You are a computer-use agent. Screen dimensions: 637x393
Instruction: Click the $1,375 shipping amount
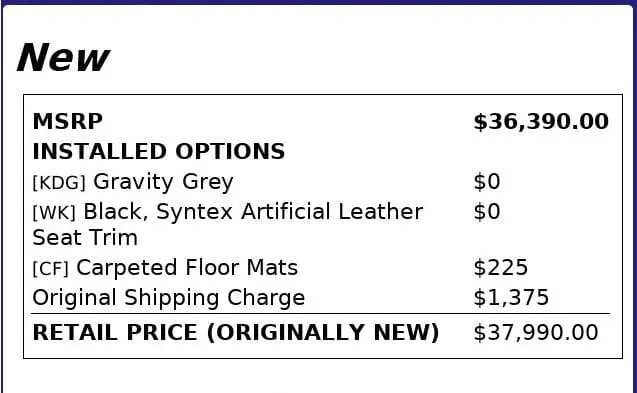511,297
